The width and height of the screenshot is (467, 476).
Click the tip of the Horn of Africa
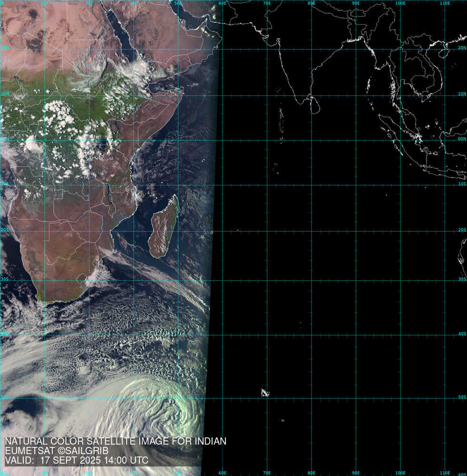(182, 89)
